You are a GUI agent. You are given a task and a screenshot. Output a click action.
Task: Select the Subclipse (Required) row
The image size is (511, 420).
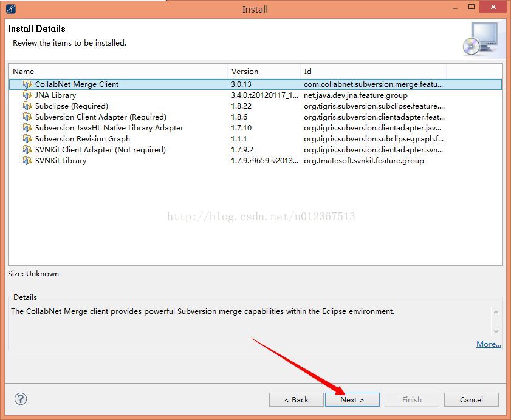point(255,106)
